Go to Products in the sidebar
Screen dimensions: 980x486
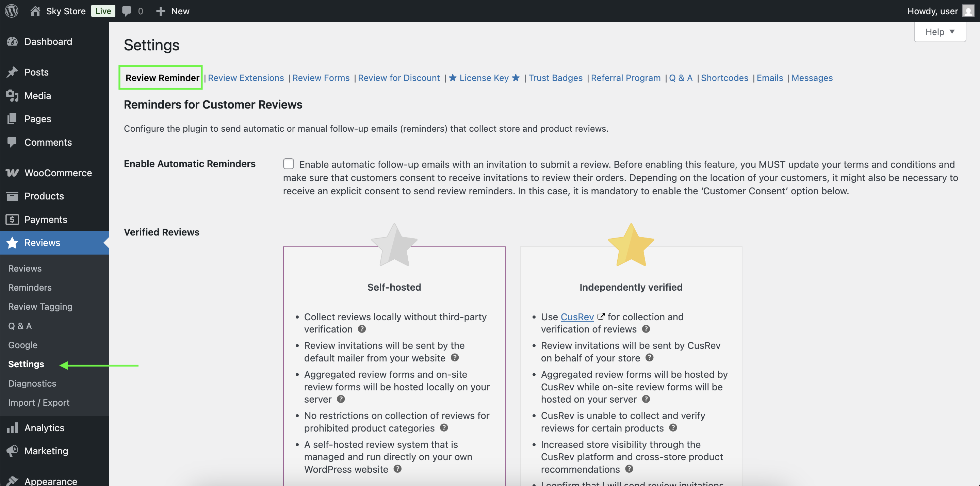point(44,196)
